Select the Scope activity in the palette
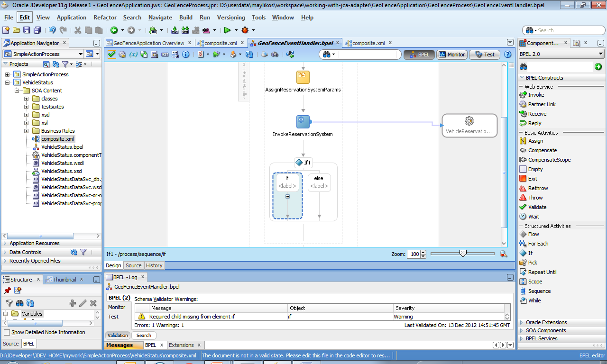Viewport: 607px width, 364px height. pos(531,282)
